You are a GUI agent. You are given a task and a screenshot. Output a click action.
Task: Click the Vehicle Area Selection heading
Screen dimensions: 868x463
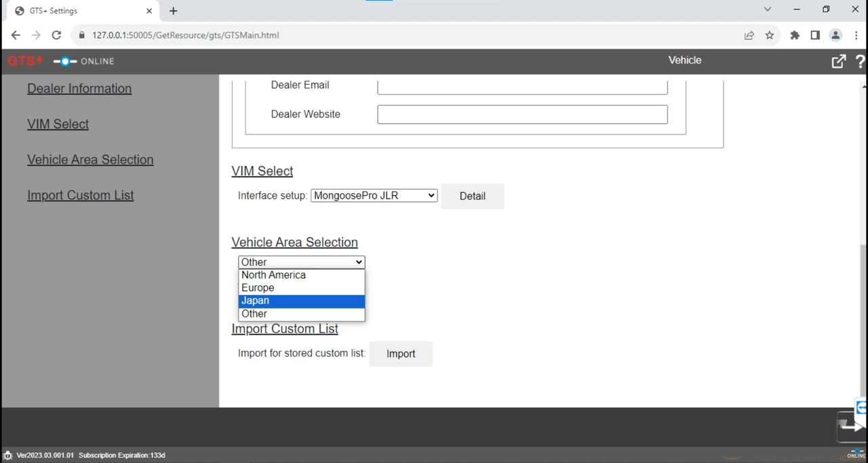[x=294, y=243]
